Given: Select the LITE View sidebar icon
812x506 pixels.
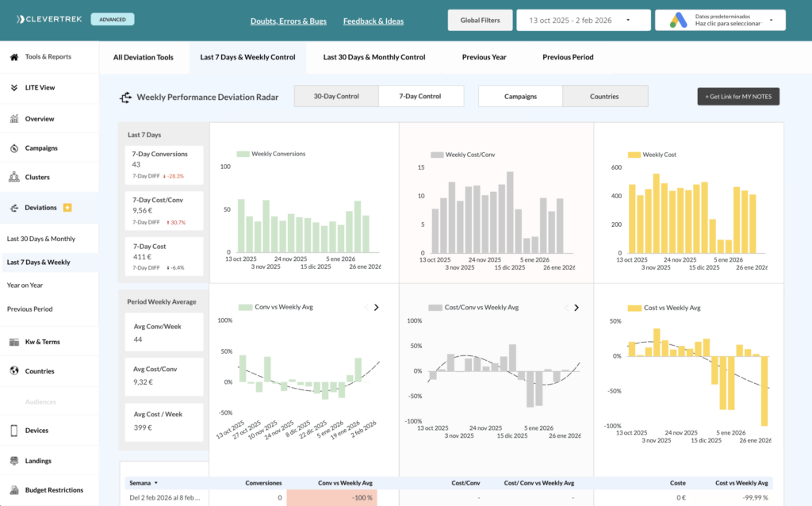Looking at the screenshot, I should click(x=14, y=88).
